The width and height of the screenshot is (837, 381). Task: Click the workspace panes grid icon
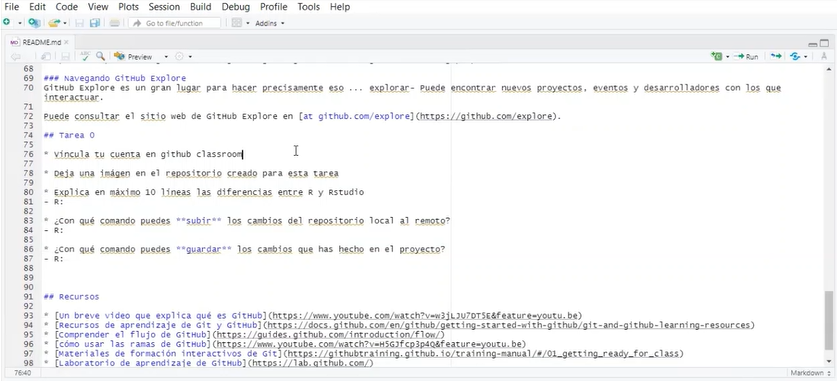(x=237, y=23)
